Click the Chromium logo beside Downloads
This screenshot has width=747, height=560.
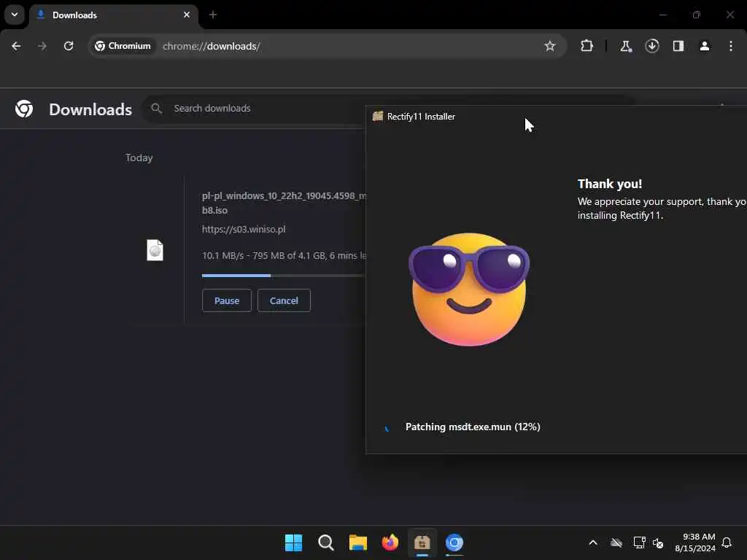click(x=24, y=109)
